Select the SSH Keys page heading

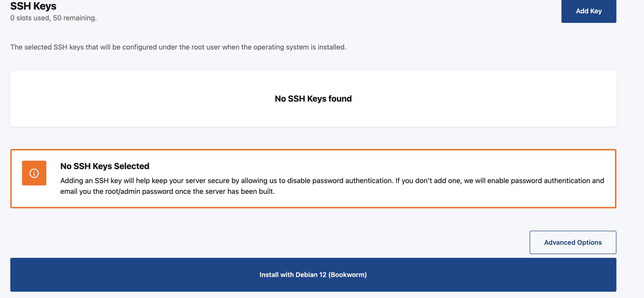pyautogui.click(x=33, y=6)
